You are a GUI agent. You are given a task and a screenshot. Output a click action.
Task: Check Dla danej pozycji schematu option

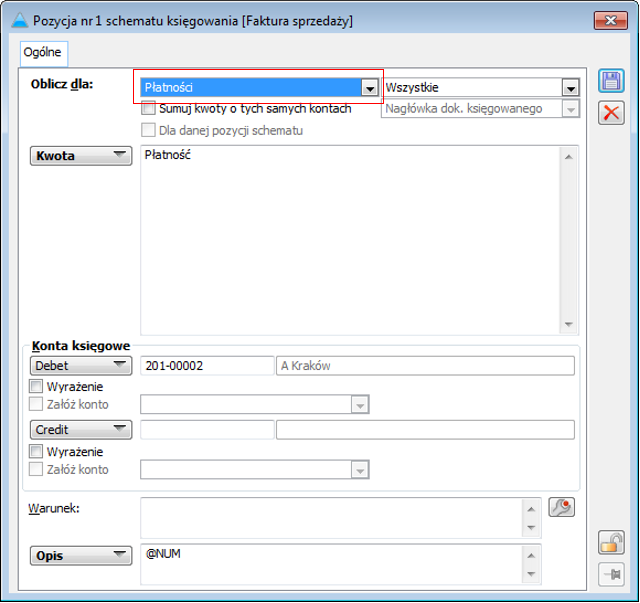point(148,130)
